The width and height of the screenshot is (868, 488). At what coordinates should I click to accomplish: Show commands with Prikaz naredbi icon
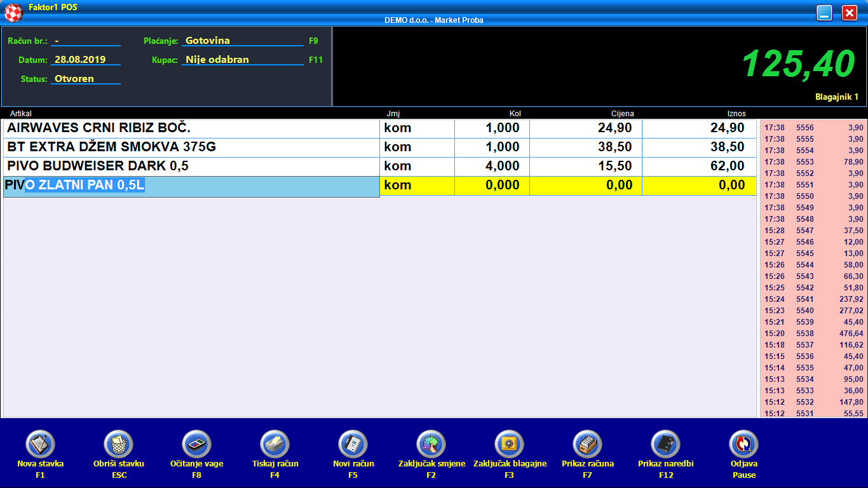pos(666,444)
